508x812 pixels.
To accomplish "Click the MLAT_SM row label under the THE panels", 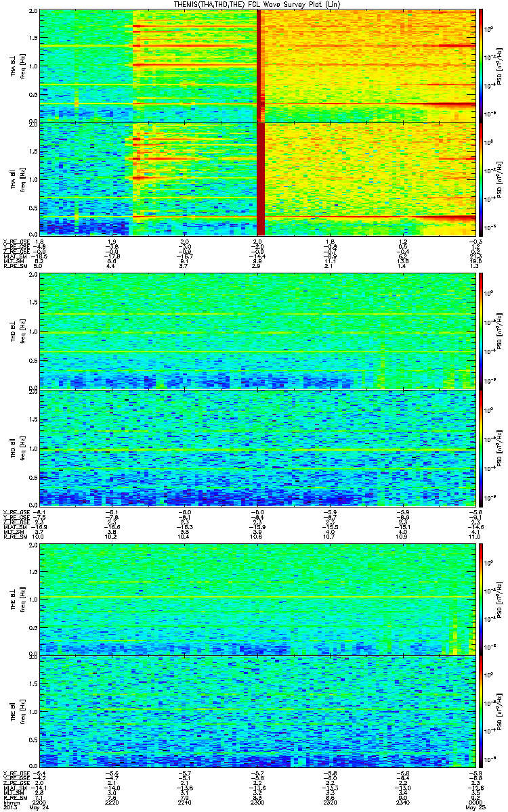I will pyautogui.click(x=15, y=788).
